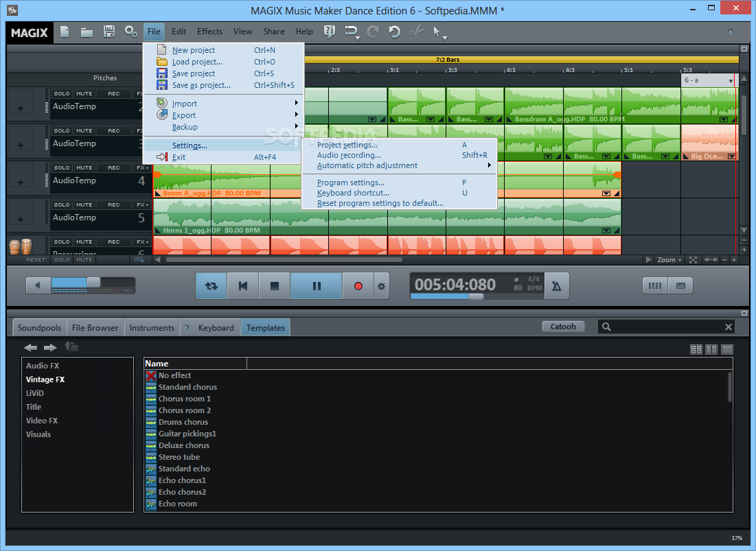
Task: Jump to start with skip-back button
Action: pos(243,286)
